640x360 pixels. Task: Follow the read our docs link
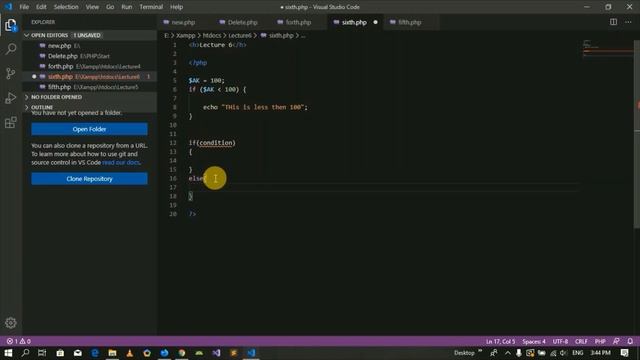[x=121, y=162]
